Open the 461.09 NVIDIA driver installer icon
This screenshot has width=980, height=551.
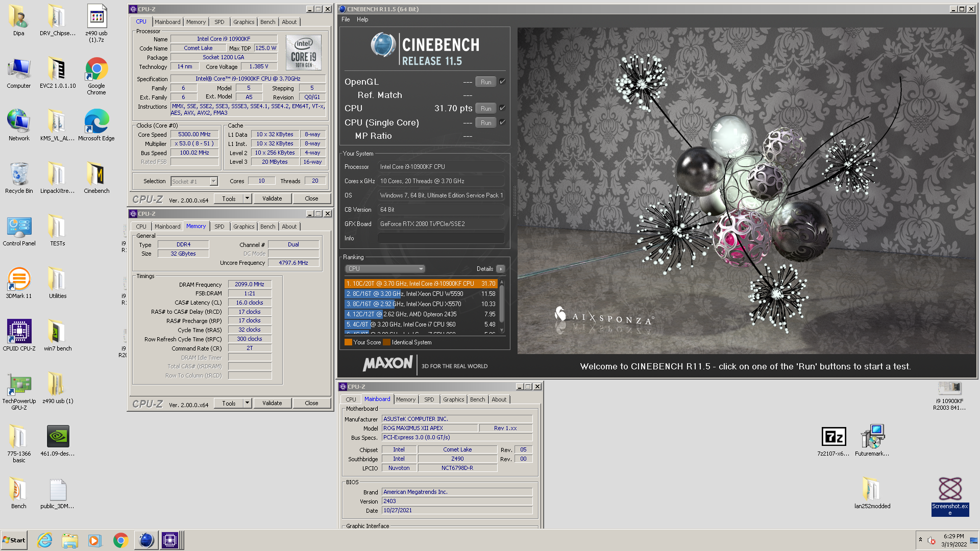click(58, 441)
